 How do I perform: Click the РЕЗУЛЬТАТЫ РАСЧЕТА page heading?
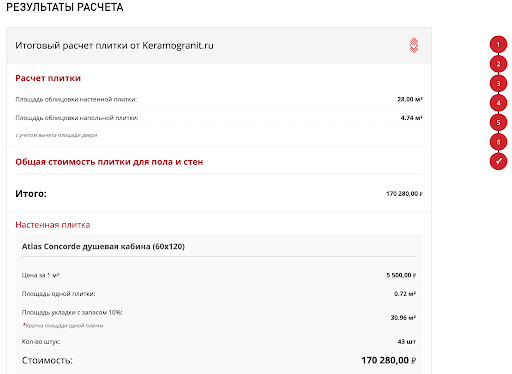pyautogui.click(x=65, y=7)
